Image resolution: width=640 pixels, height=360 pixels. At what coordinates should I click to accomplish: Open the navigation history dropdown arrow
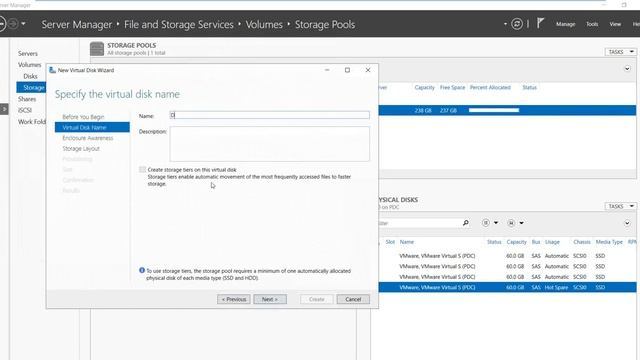23,24
